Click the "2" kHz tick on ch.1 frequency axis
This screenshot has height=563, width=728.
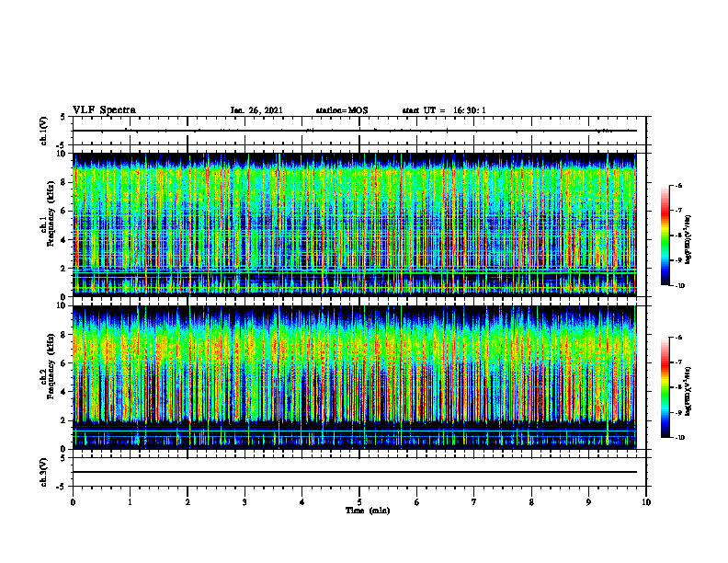pos(63,269)
